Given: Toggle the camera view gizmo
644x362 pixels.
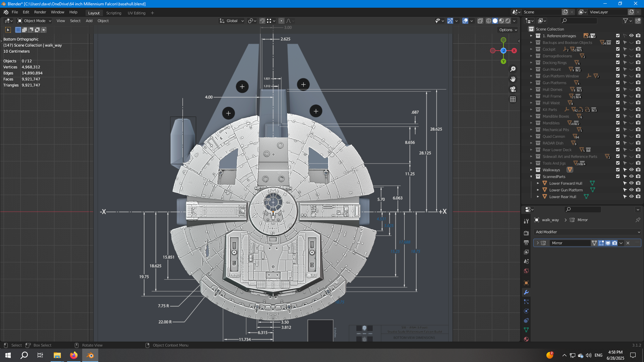Looking at the screenshot, I should (513, 89).
